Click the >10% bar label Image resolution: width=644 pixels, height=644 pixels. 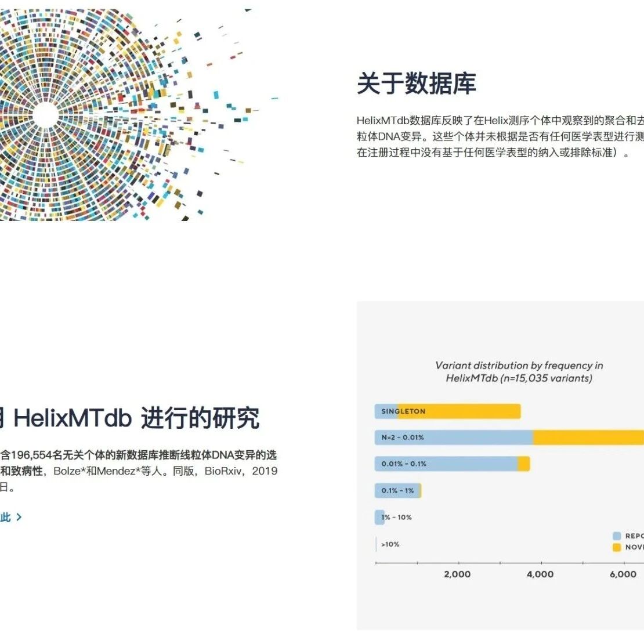pyautogui.click(x=390, y=544)
